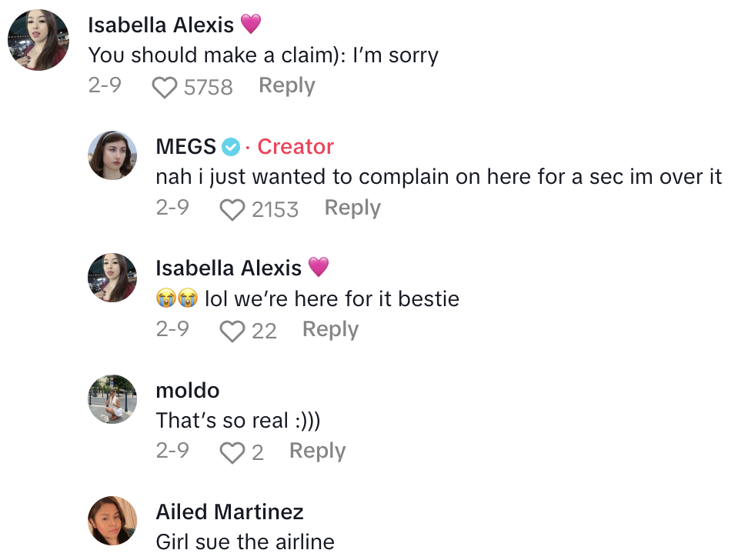
Task: Select the 5758 like count
Action: (x=208, y=87)
